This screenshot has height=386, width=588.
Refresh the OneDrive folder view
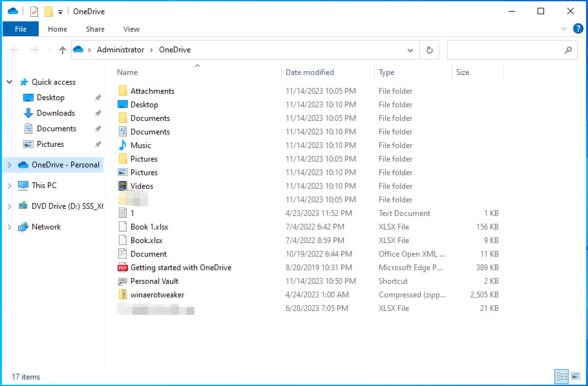(430, 50)
